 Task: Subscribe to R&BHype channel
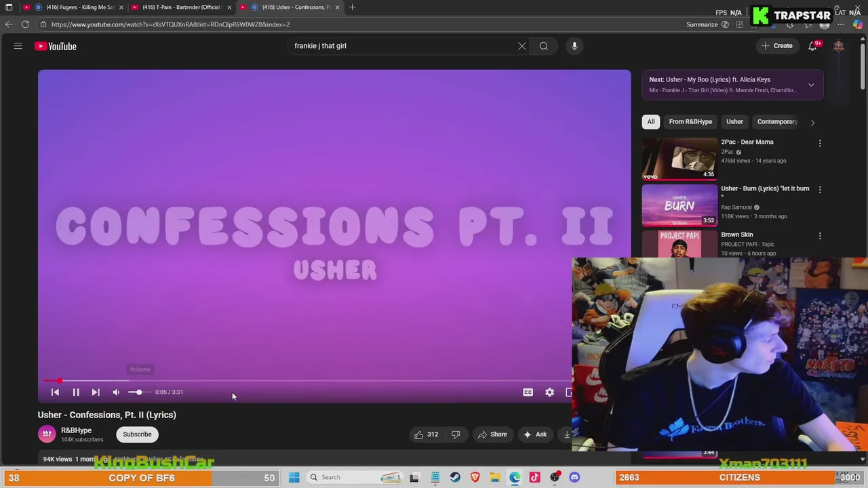137,434
